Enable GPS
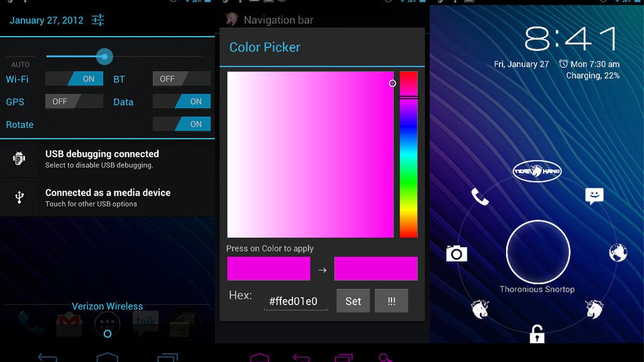 coord(74,101)
